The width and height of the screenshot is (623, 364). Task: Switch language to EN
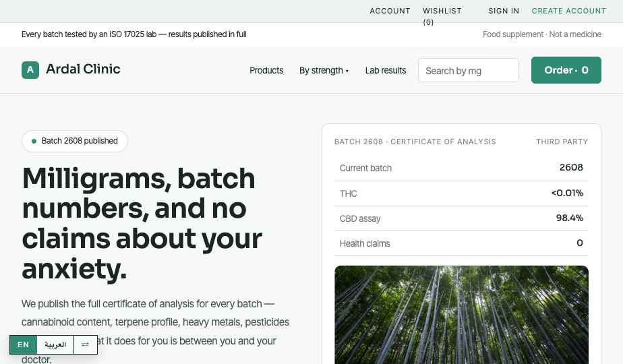tap(23, 344)
